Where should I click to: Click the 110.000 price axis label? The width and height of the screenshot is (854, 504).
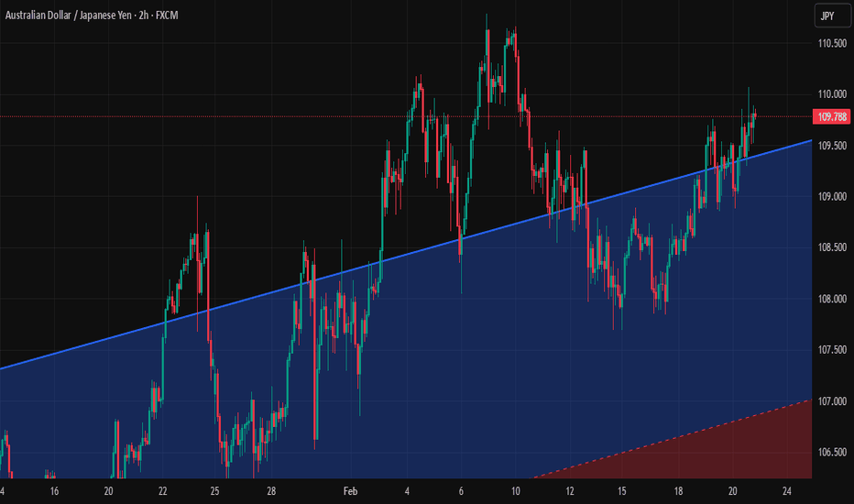pyautogui.click(x=831, y=94)
